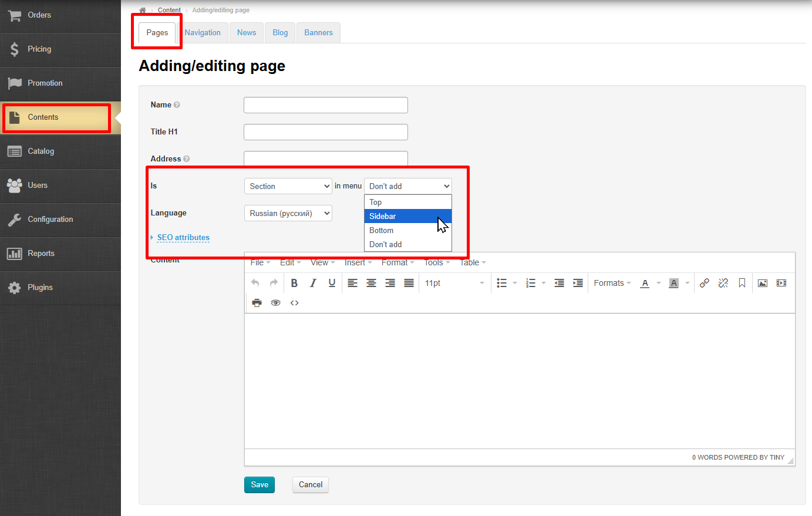Image resolution: width=812 pixels, height=516 pixels.
Task: Open source code view icon
Action: (294, 303)
